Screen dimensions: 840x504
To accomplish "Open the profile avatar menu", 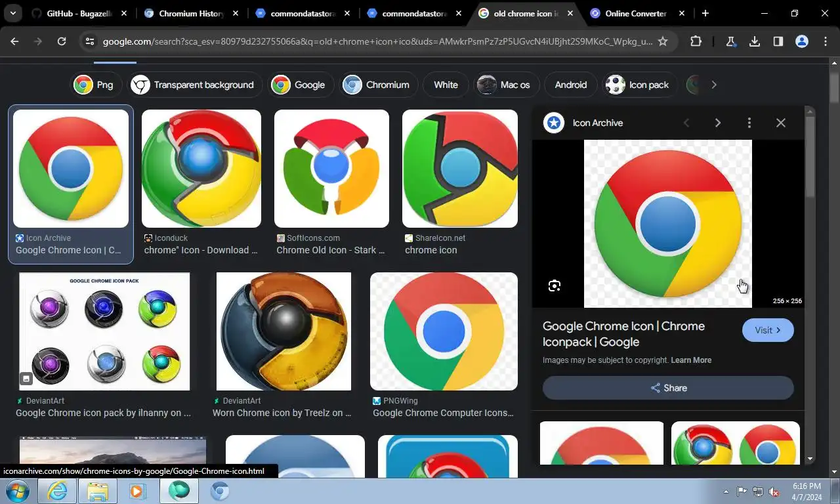I will (802, 41).
